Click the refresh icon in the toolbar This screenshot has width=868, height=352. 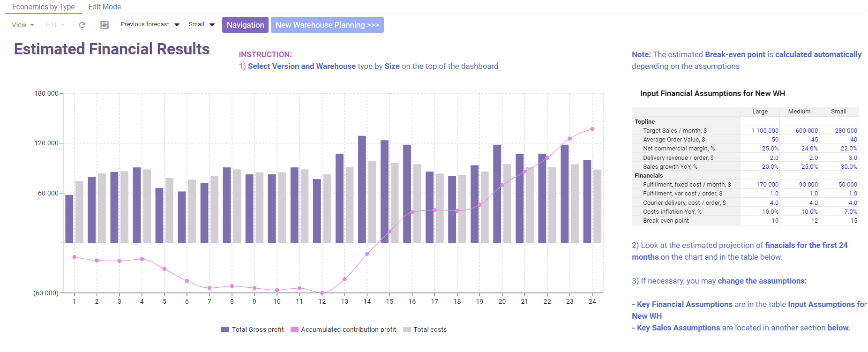82,25
